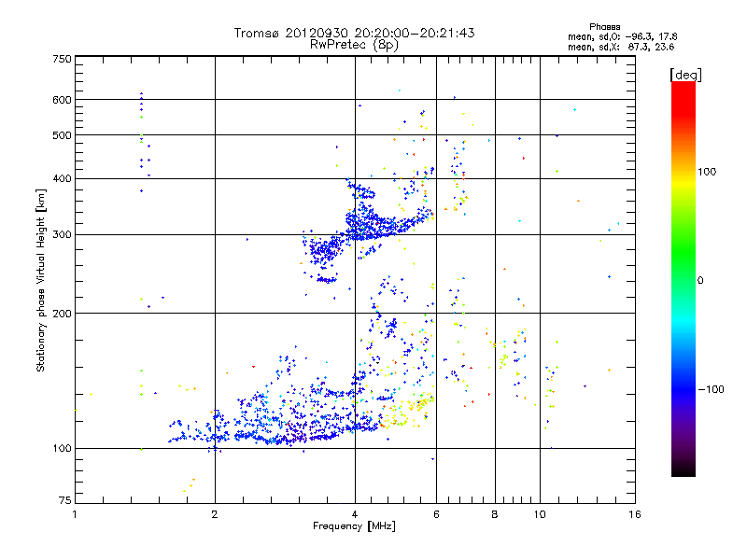Screen dimensions: 747x560
Task: Click y-axis tick label '300'
Action: click(x=62, y=235)
